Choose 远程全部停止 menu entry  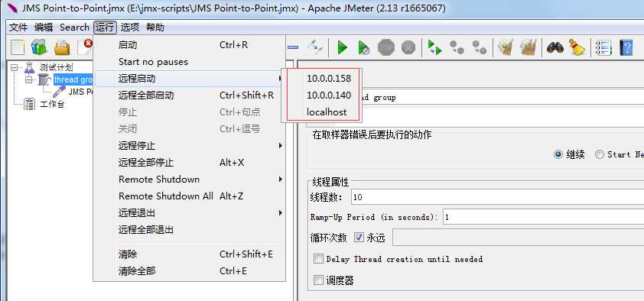coord(190,163)
